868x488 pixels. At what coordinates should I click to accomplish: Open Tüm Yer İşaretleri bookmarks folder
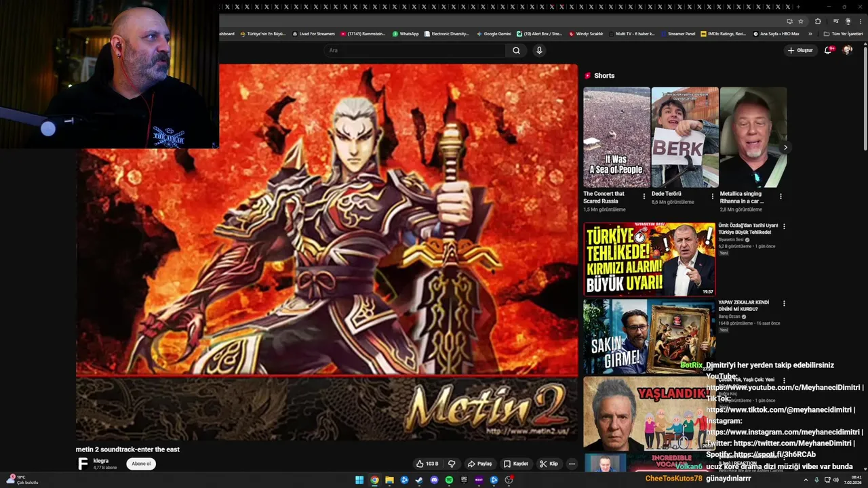click(844, 34)
